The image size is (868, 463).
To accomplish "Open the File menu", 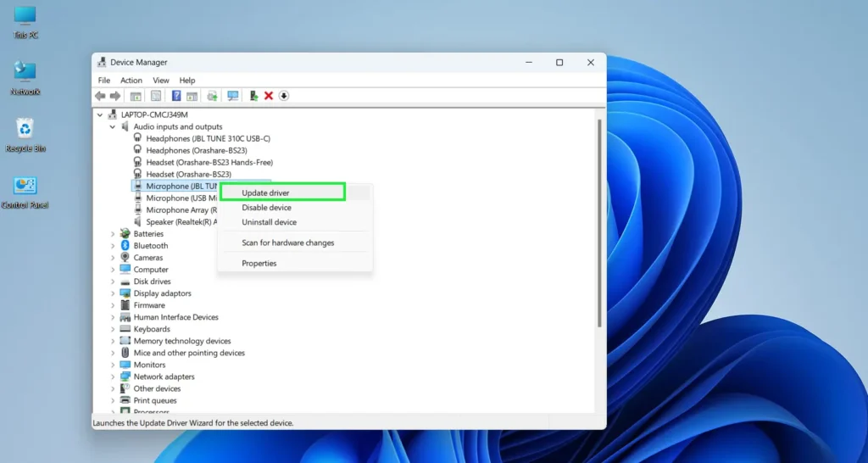I will coord(104,81).
